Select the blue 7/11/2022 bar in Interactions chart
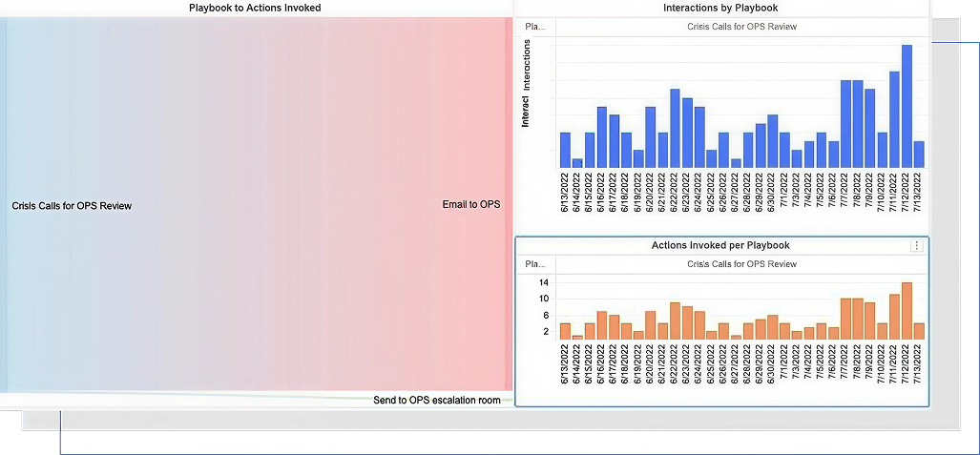The height and width of the screenshot is (455, 980). tap(894, 119)
